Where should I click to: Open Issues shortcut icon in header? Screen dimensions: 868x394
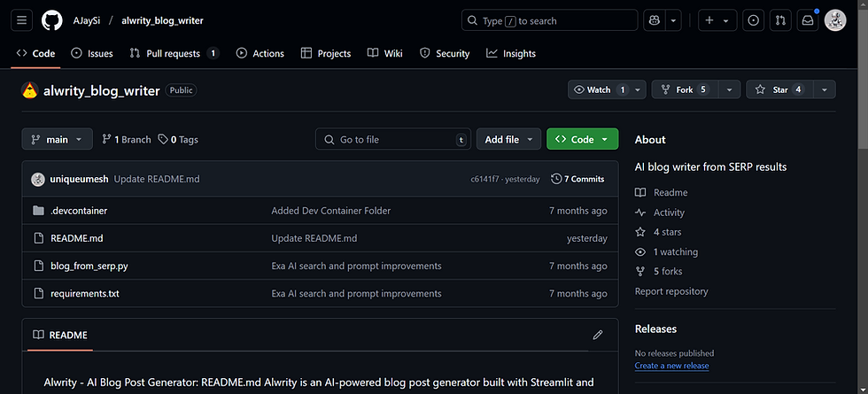coord(754,20)
